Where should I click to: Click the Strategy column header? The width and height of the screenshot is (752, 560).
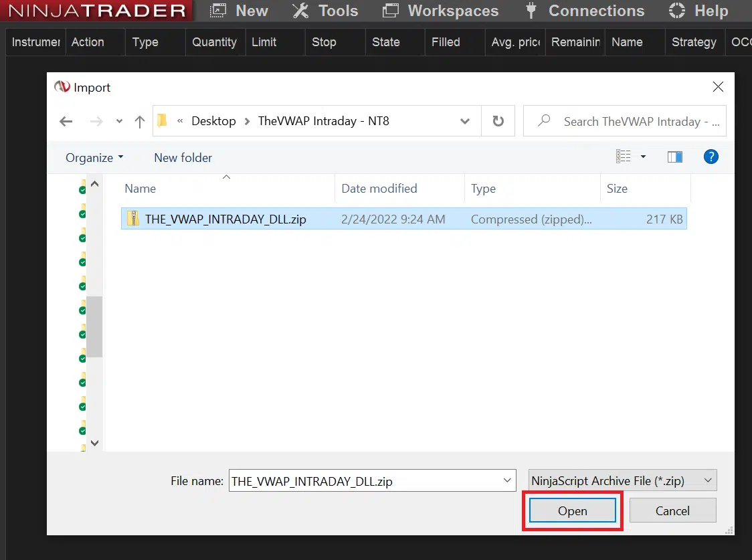(x=695, y=42)
